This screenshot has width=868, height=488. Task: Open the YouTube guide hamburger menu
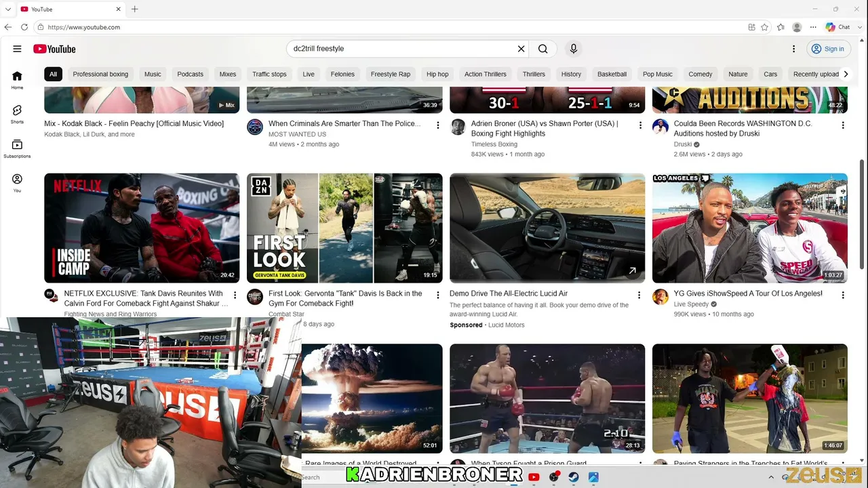(x=17, y=49)
